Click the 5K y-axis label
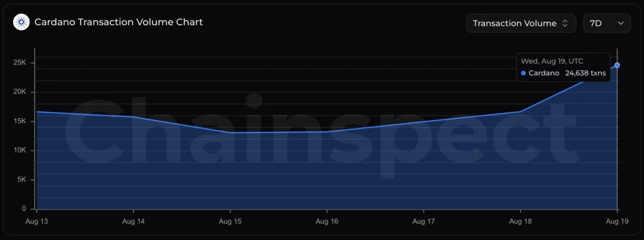The image size is (644, 240). click(22, 180)
